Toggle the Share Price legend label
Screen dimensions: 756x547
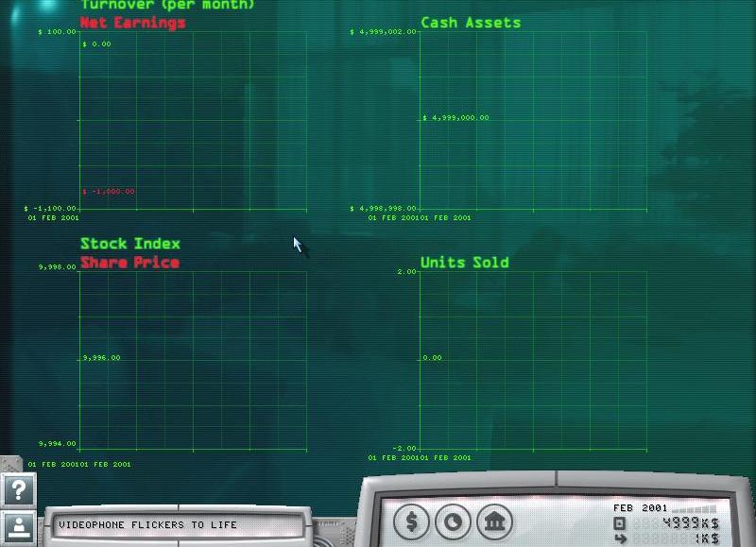129,263
